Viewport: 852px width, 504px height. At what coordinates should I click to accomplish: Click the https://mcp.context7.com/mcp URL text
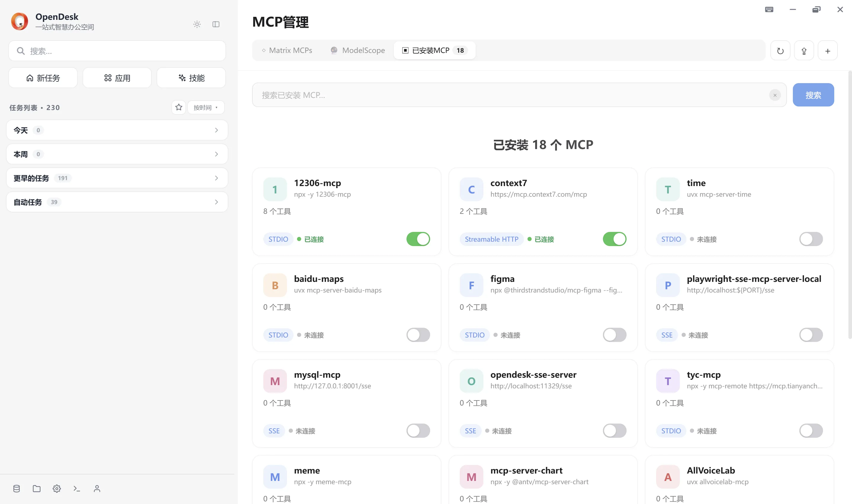pos(538,194)
